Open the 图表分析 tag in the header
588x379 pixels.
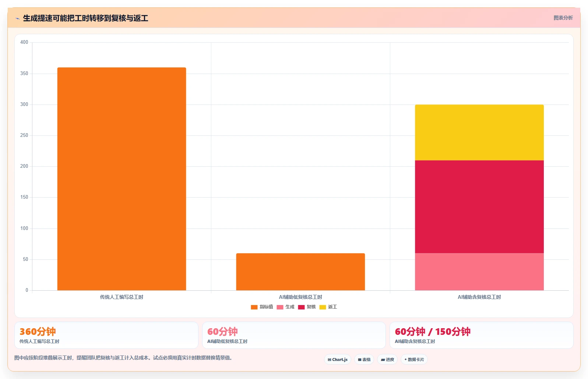(x=563, y=18)
